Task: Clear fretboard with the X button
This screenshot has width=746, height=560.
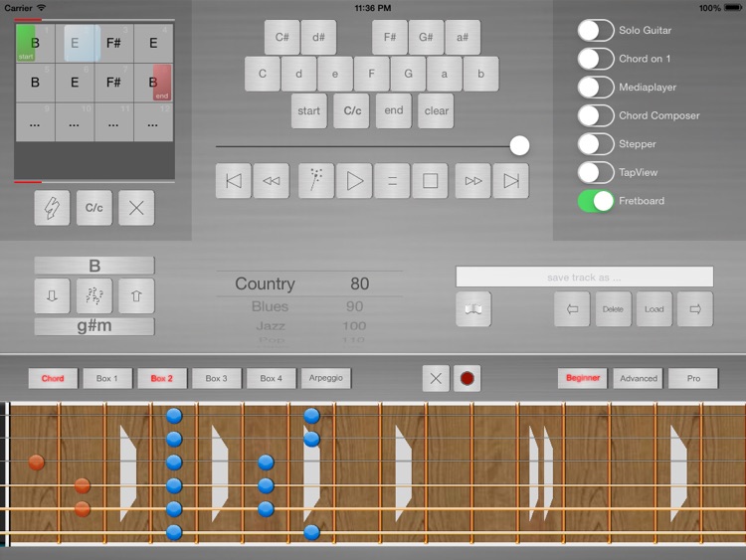Action: 436,379
